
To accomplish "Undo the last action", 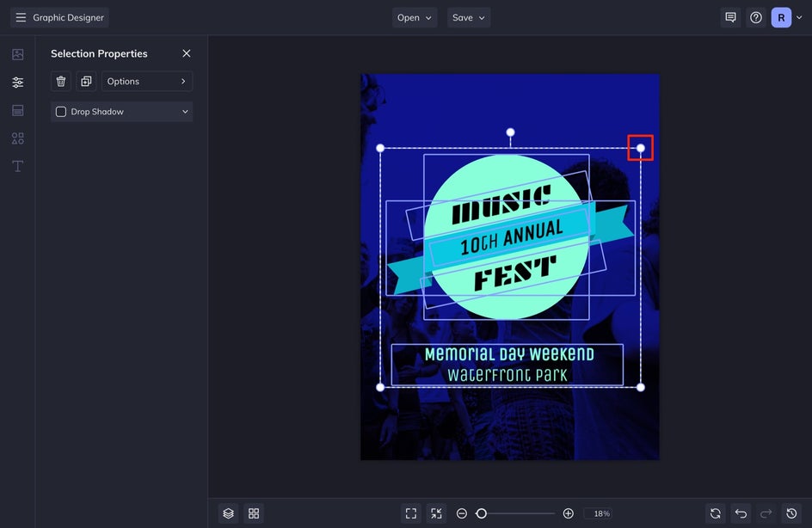I will [741, 513].
